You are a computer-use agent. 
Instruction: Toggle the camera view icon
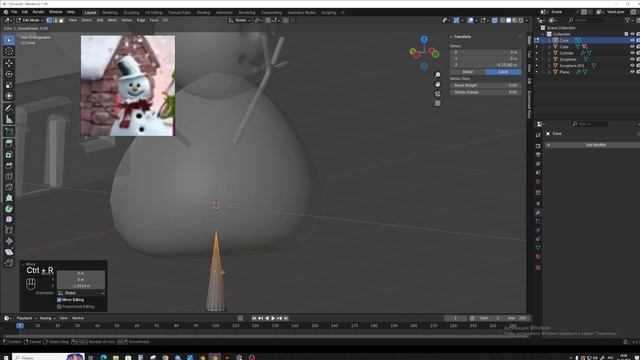[438, 93]
